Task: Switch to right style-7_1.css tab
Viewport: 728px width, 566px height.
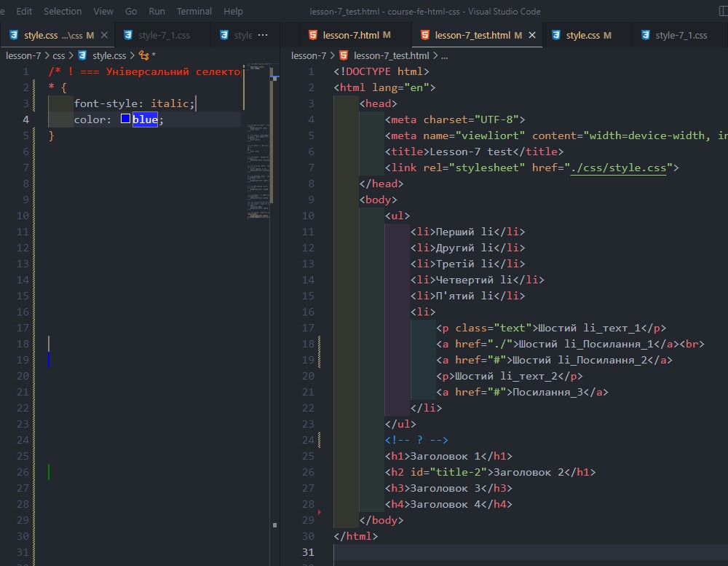Action: [x=681, y=35]
